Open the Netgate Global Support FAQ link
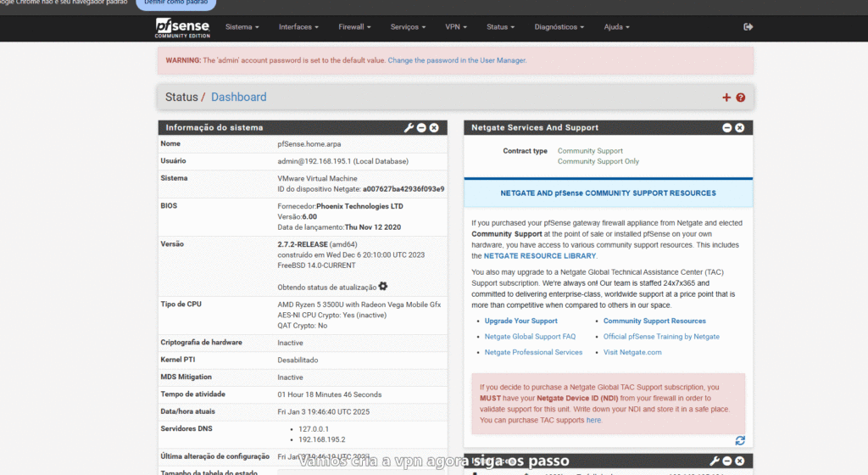 (530, 337)
